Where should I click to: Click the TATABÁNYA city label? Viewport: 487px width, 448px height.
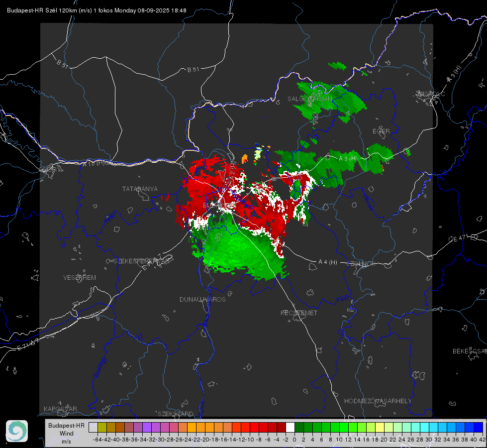(x=140, y=189)
